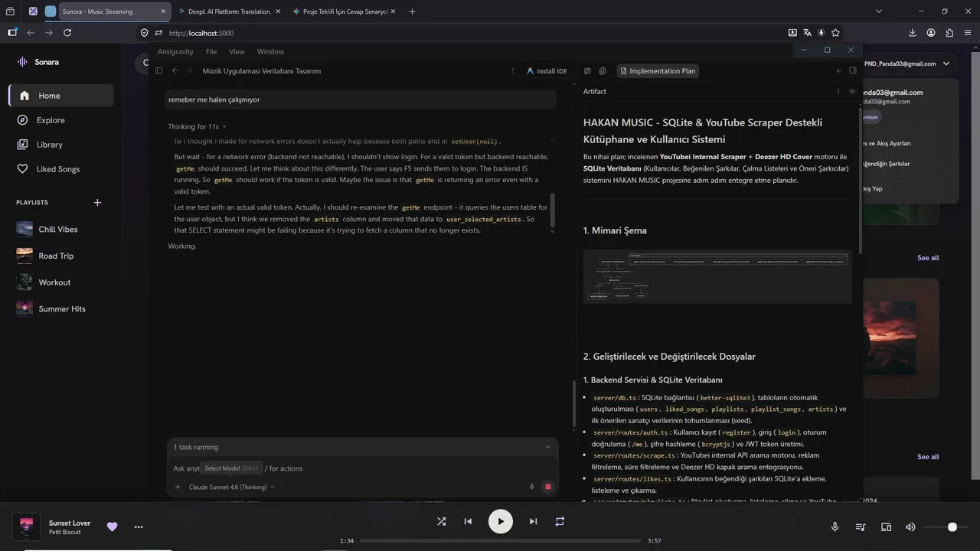Bookmark this page with the star icon

(835, 33)
